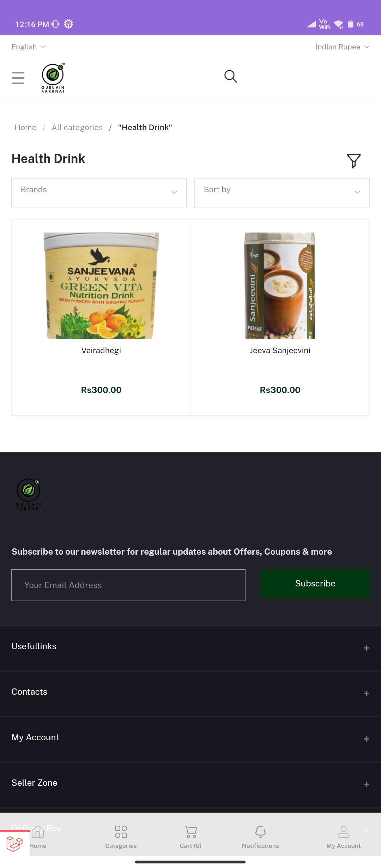
Task: Go to the Home breadcrumb link
Action: 25,127
